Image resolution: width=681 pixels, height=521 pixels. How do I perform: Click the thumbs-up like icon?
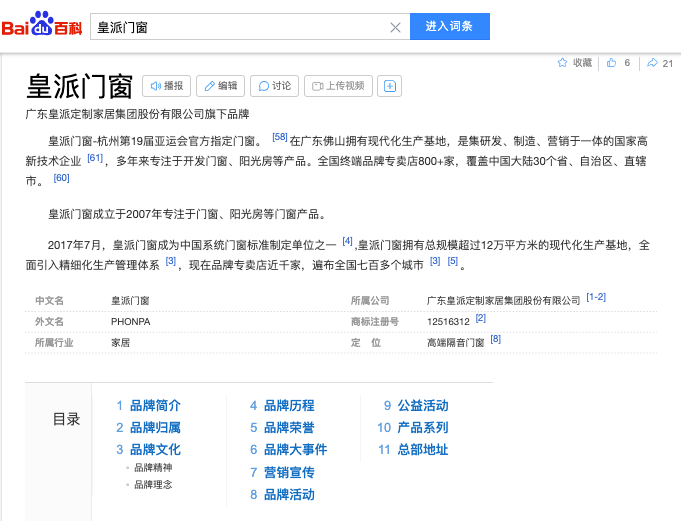tap(612, 63)
